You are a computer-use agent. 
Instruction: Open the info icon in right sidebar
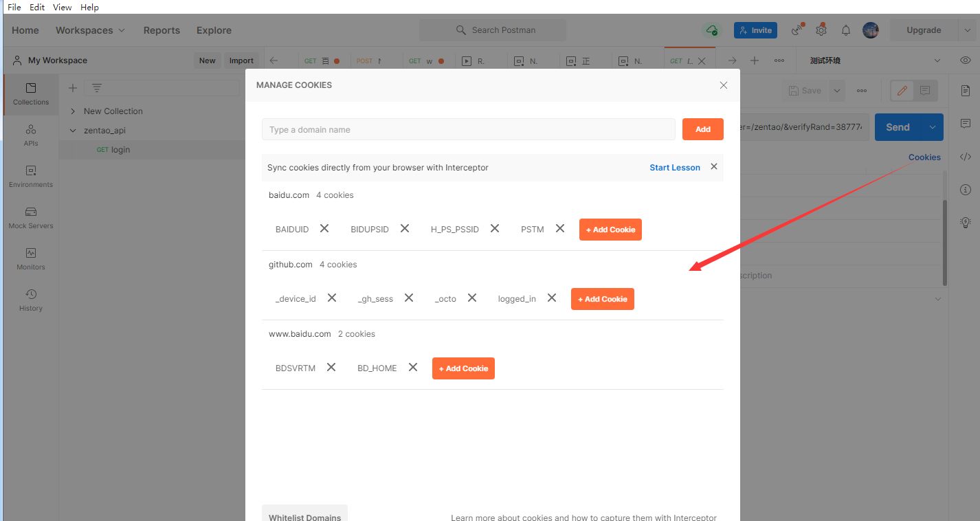[966, 189]
